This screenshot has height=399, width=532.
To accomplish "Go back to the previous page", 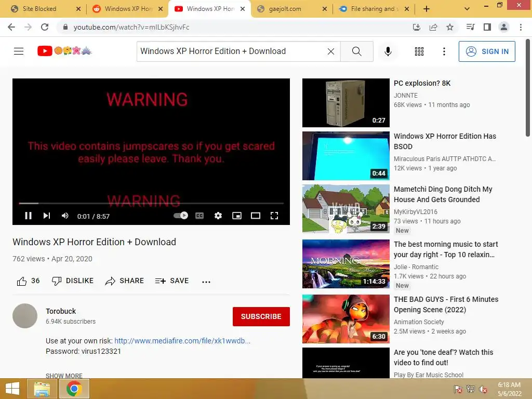I will click(11, 27).
